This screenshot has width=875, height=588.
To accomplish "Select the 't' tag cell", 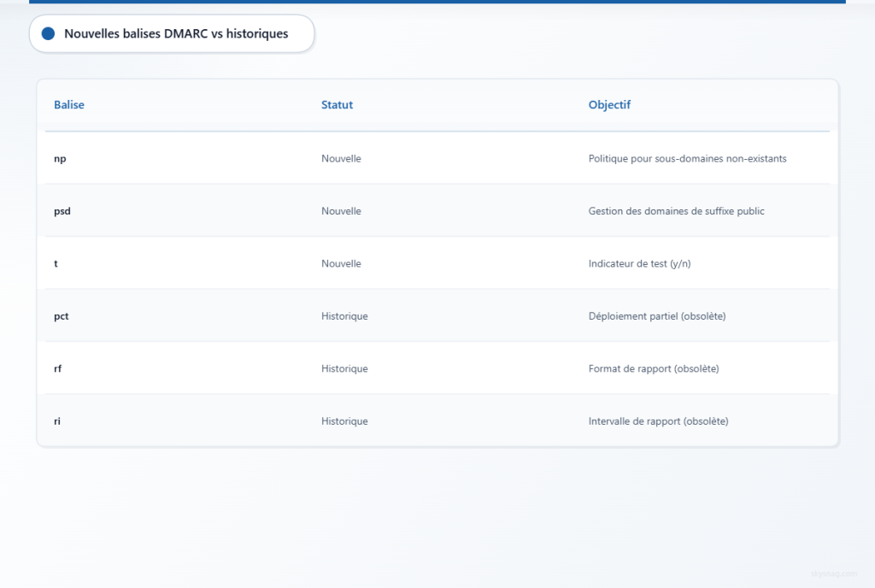I will [56, 263].
